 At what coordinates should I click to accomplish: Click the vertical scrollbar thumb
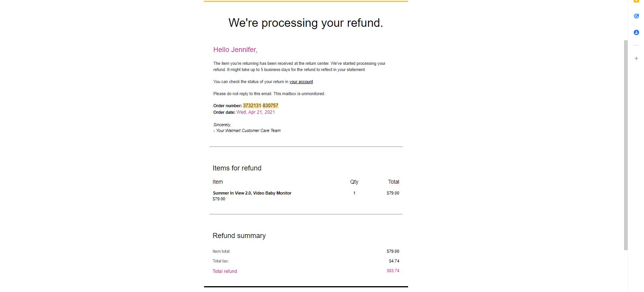pyautogui.click(x=626, y=145)
